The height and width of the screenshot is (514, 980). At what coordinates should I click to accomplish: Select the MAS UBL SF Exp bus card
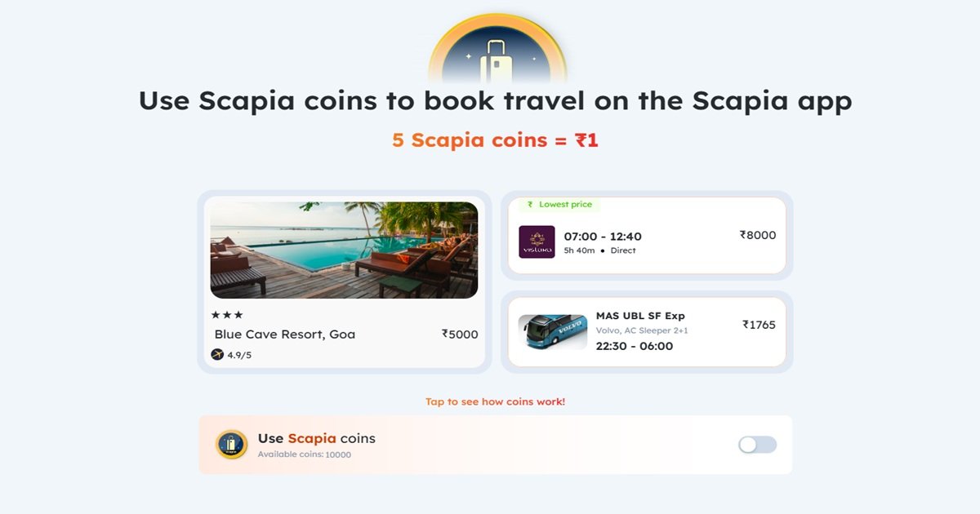click(647, 331)
